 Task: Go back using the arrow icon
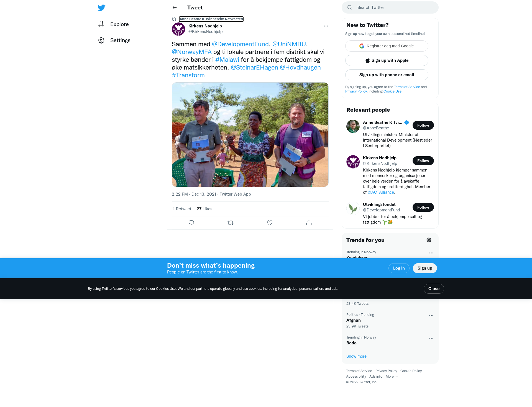pyautogui.click(x=175, y=7)
